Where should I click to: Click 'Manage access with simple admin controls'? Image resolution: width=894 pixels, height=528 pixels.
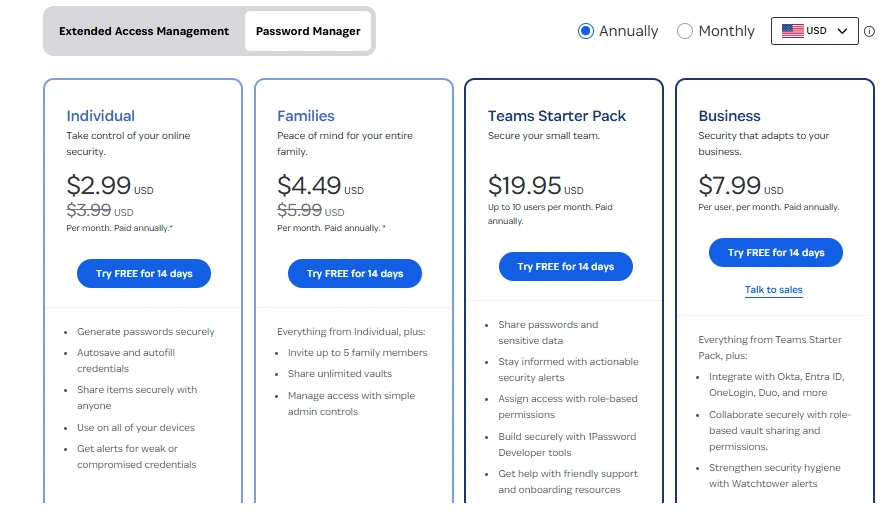(x=351, y=404)
